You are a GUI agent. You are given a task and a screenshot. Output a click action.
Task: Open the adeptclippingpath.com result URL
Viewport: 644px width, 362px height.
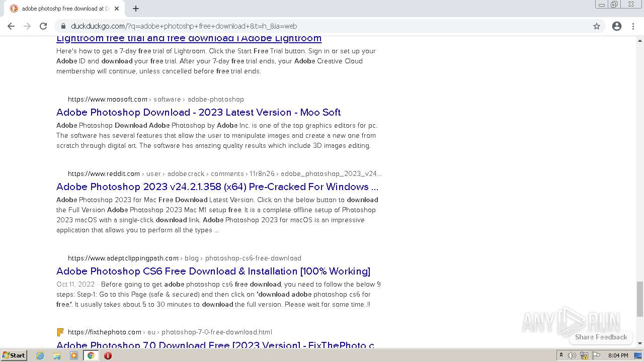point(185,258)
